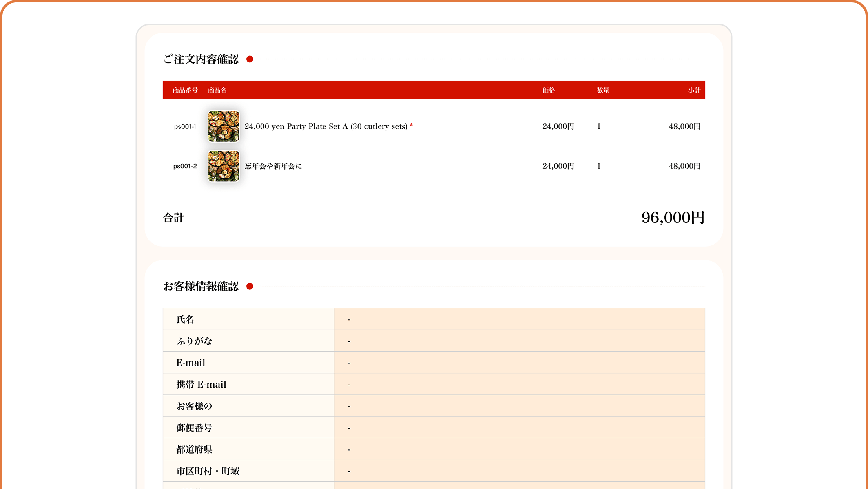Image resolution: width=868 pixels, height=489 pixels.
Task: Click product number ps001-2
Action: pos(185,166)
